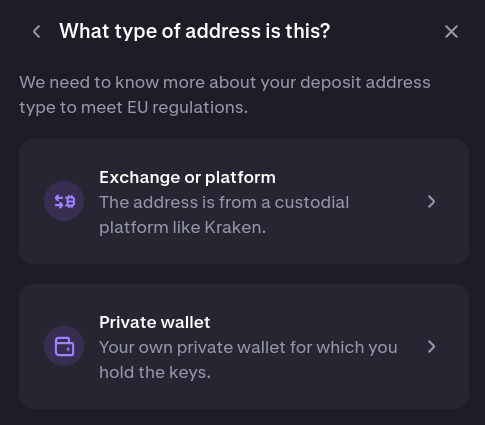Close the address type dialog

pyautogui.click(x=451, y=32)
